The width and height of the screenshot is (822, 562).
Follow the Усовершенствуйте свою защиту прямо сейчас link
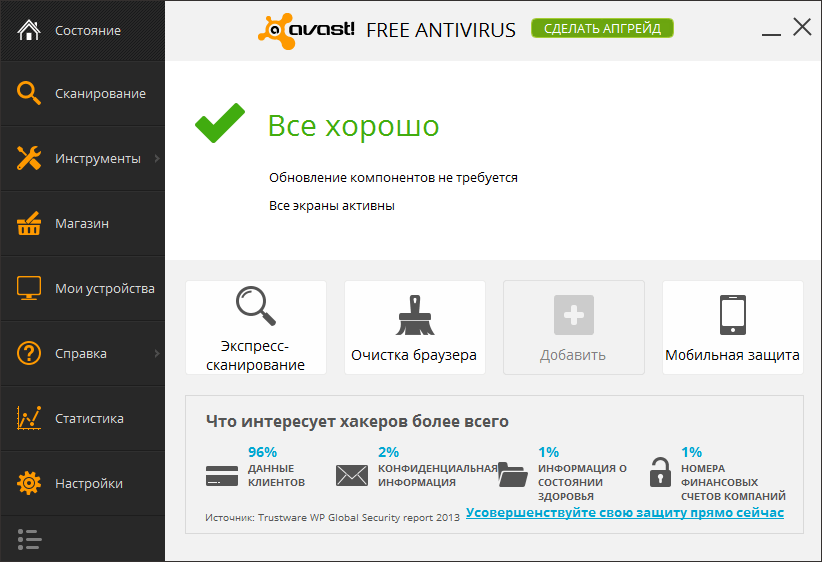click(625, 513)
